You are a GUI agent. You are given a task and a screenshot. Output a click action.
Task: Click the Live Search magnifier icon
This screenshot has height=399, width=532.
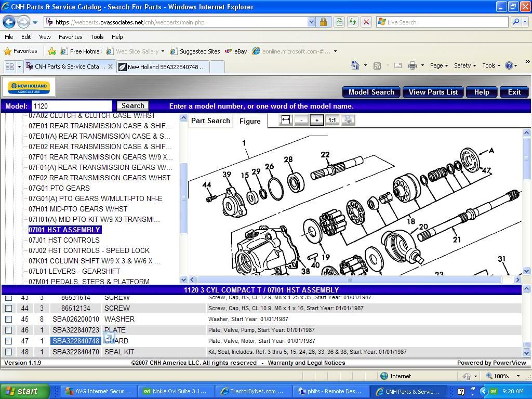[x=516, y=22]
